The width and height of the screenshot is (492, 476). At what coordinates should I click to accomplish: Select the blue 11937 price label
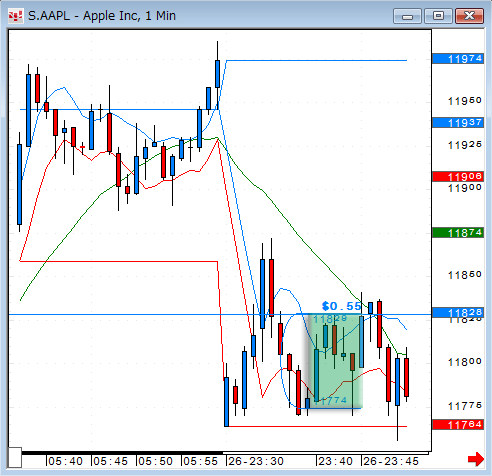pos(458,123)
